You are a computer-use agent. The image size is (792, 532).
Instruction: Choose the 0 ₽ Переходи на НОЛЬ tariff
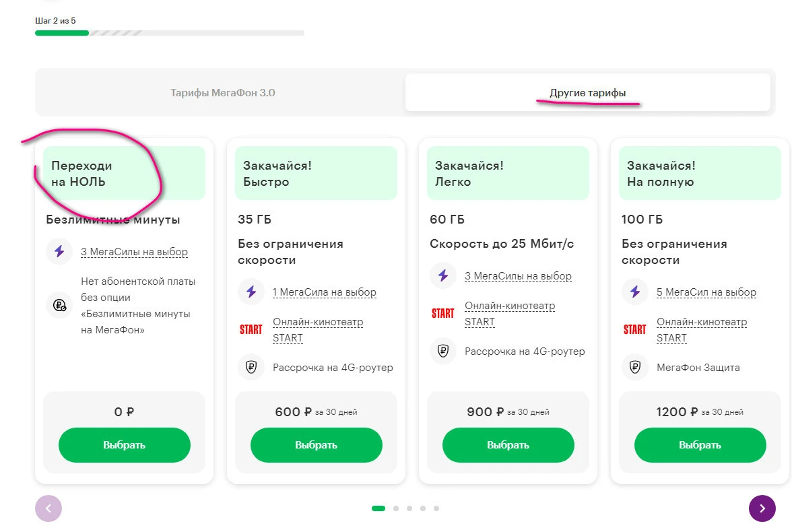pyautogui.click(x=124, y=445)
